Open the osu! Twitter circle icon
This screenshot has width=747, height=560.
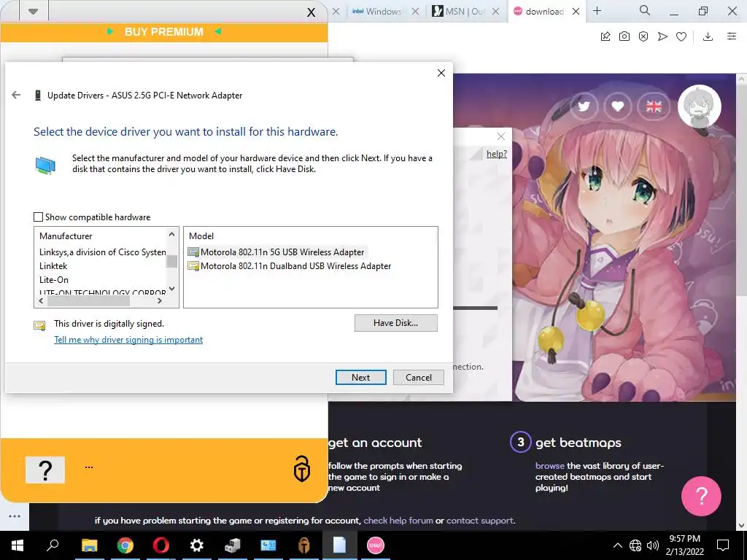tap(584, 106)
